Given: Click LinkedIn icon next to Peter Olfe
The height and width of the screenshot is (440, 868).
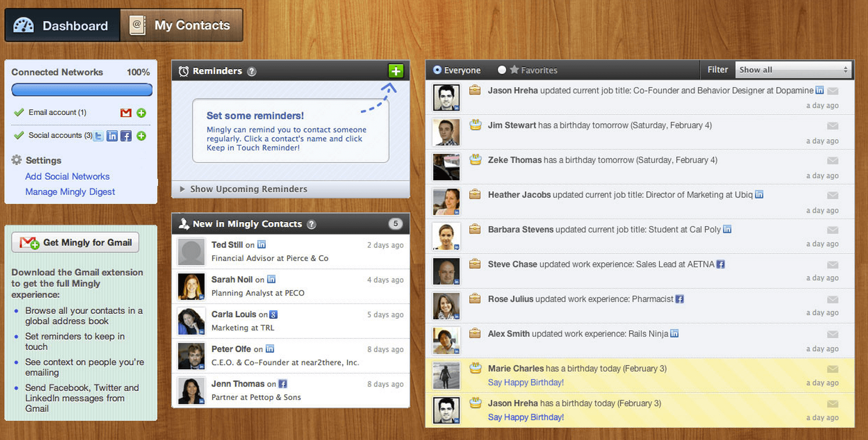Looking at the screenshot, I should [270, 349].
